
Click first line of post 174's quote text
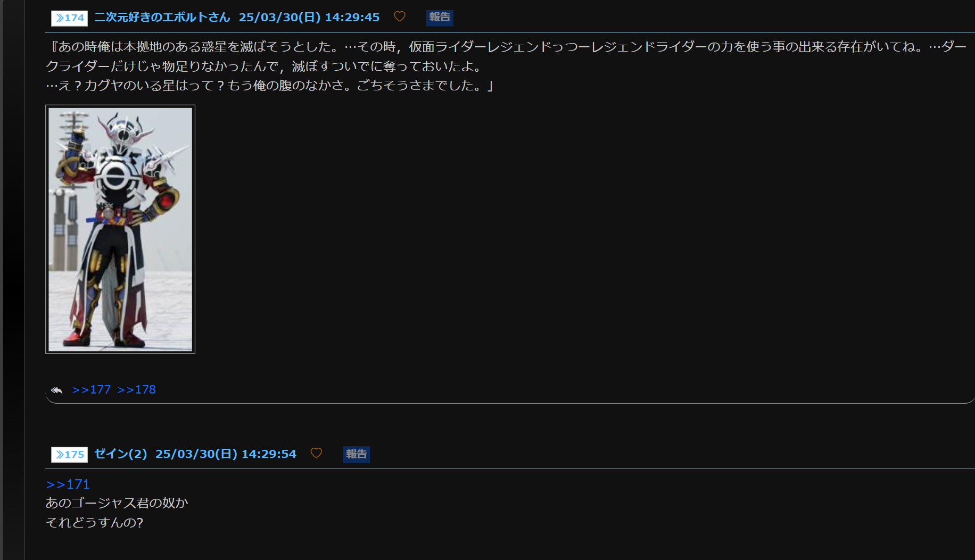[507, 47]
